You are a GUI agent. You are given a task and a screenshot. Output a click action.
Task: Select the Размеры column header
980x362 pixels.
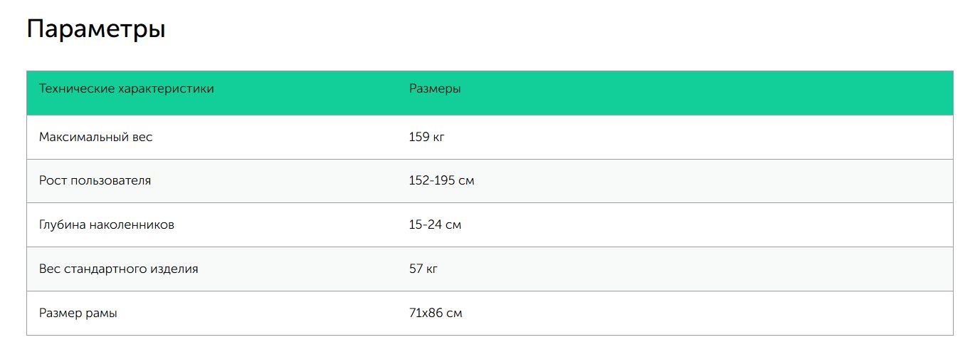pyautogui.click(x=435, y=89)
